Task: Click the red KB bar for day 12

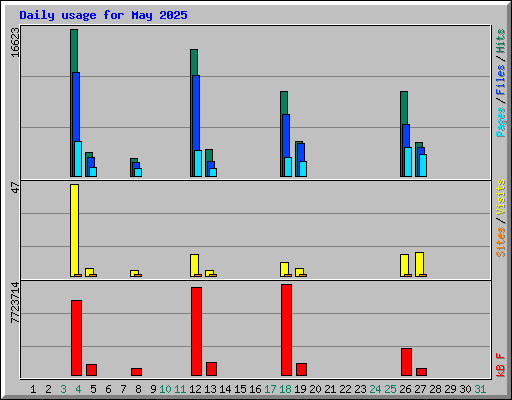Action: coord(196,332)
